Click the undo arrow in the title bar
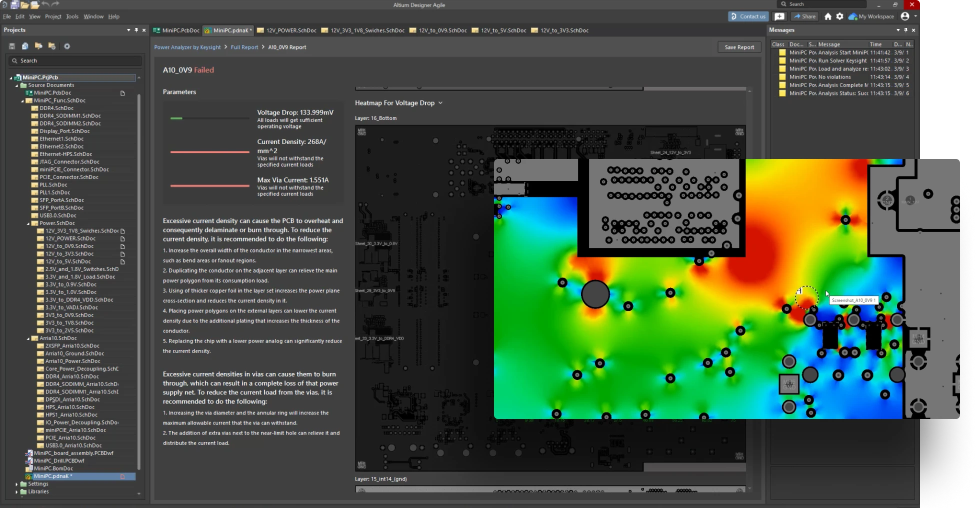This screenshot has height=508, width=980. click(x=45, y=5)
